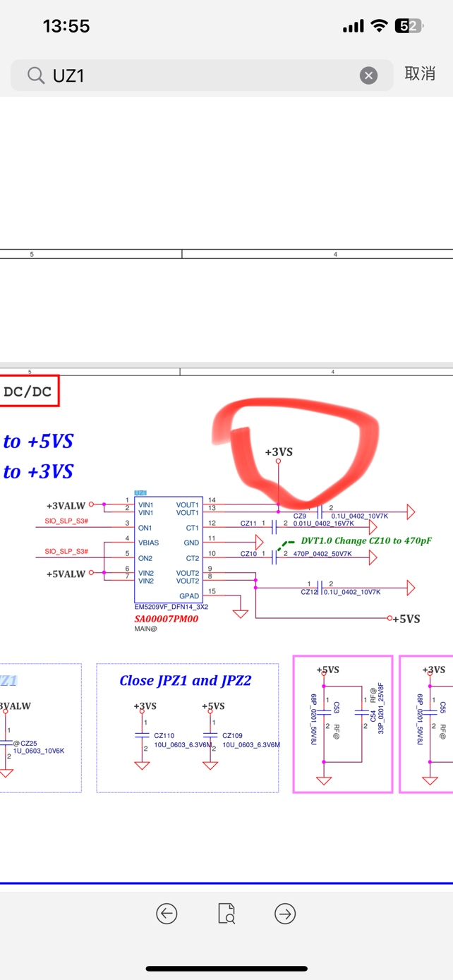Tap the battery indicator in status bar

pos(409,26)
